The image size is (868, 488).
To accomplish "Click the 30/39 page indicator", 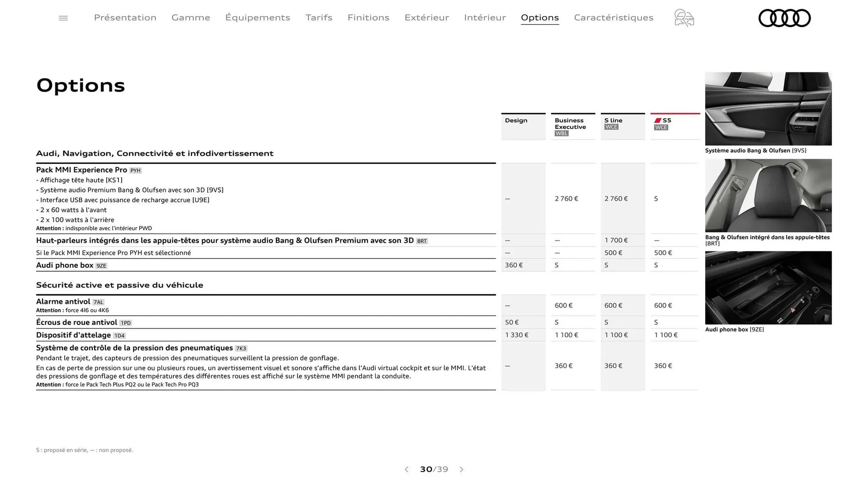I will click(x=434, y=469).
